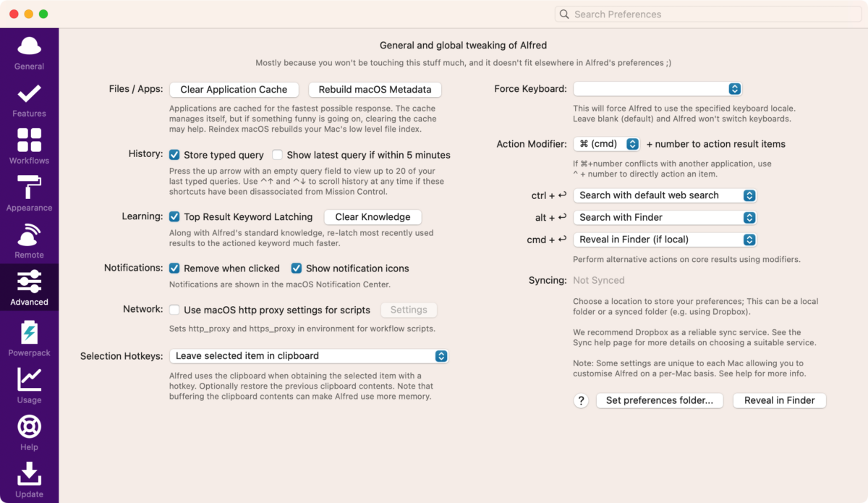Select the Remote sidebar icon
This screenshot has width=868, height=503.
[x=29, y=234]
